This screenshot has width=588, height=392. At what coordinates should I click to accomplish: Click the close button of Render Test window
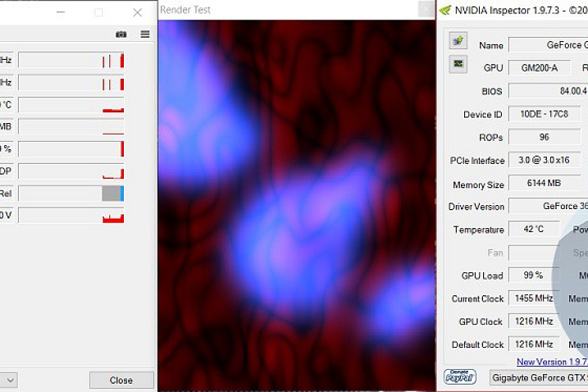pos(426,9)
